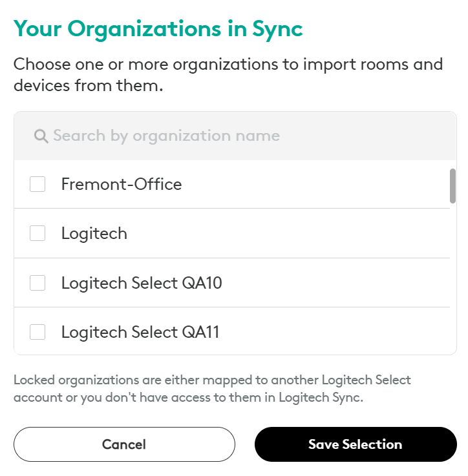Screen dimensions: 468x476
Task: Select the Logitech Select QA11 checkbox
Action: pyautogui.click(x=37, y=332)
